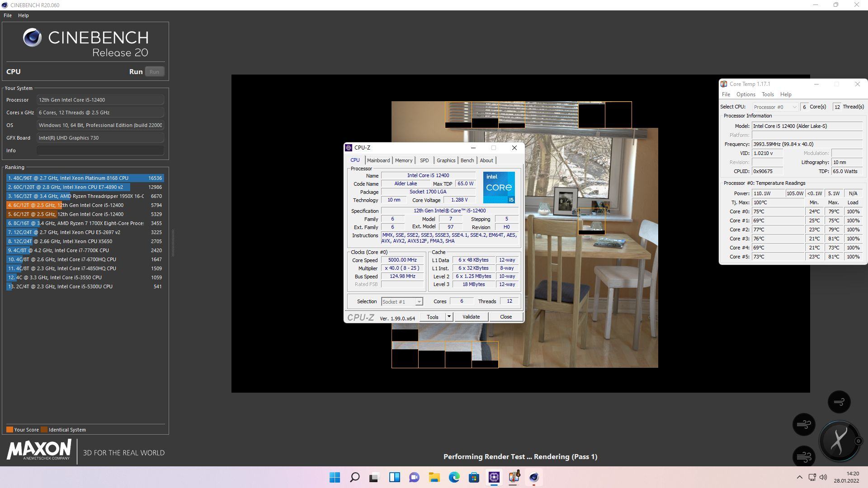Click the Tools button in CPU-Z

pos(433,317)
